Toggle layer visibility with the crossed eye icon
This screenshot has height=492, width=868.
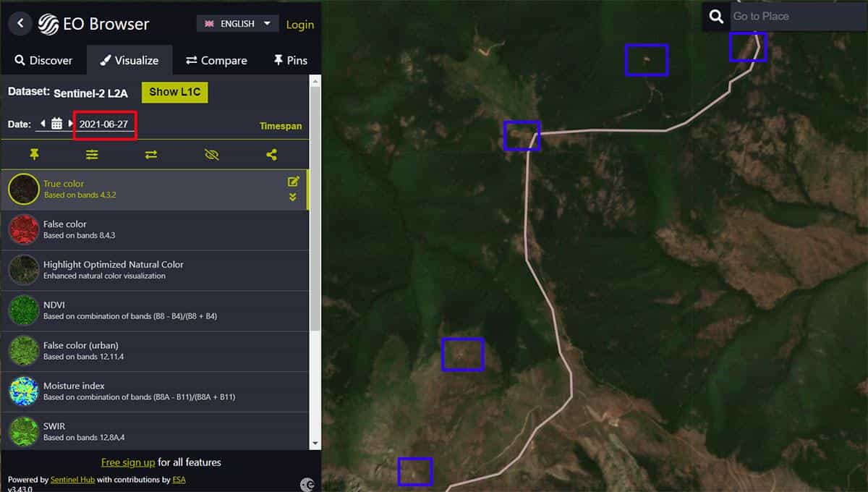click(x=211, y=154)
